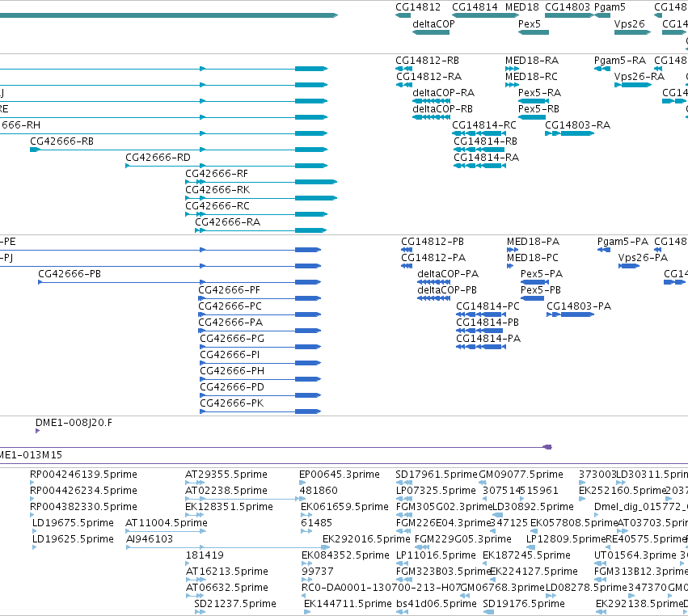Click transcript Pgam5-RA
This screenshot has width=688, height=616.
pos(619,61)
